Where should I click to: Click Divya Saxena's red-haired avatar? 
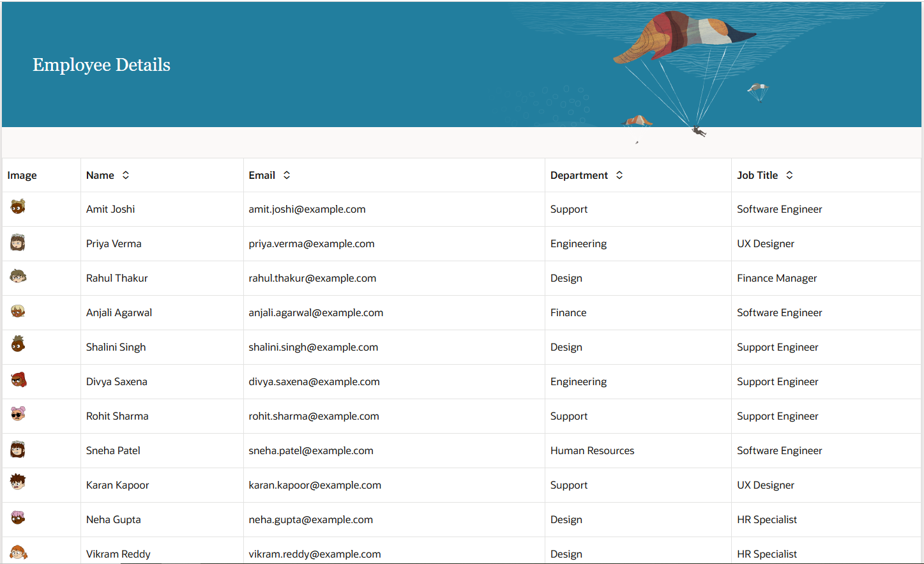(x=19, y=380)
